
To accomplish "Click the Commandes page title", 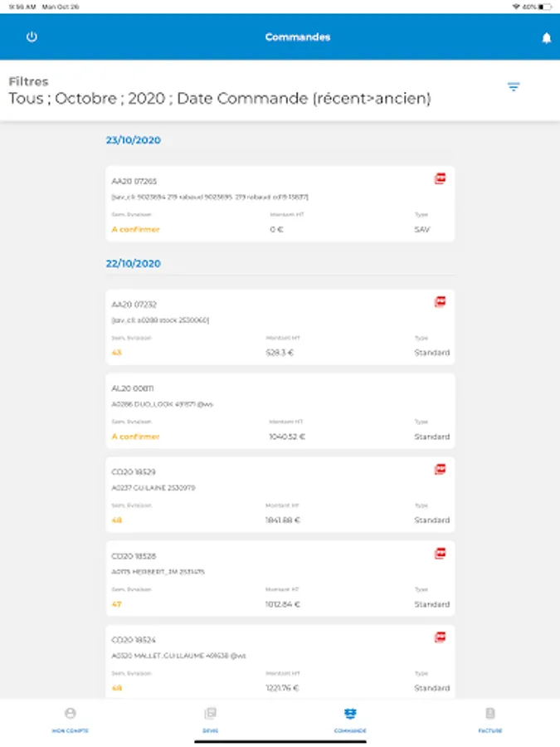I will pyautogui.click(x=298, y=37).
